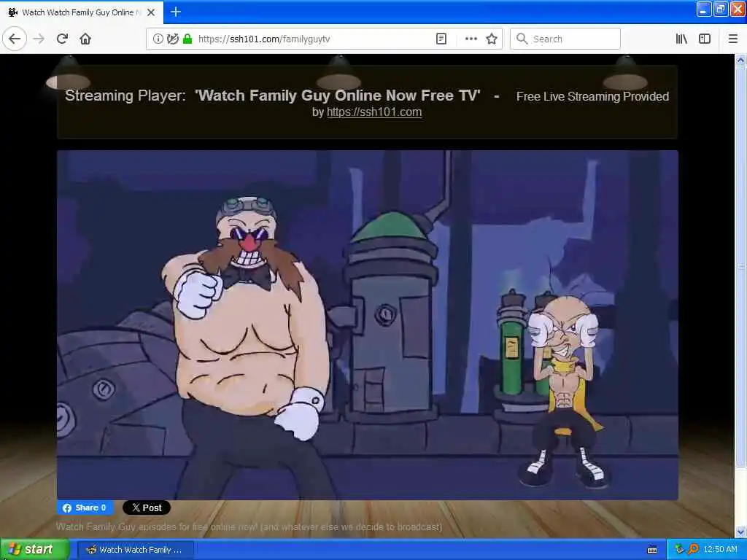The width and height of the screenshot is (747, 560).
Task: Show the sidebar panel
Action: coord(705,39)
